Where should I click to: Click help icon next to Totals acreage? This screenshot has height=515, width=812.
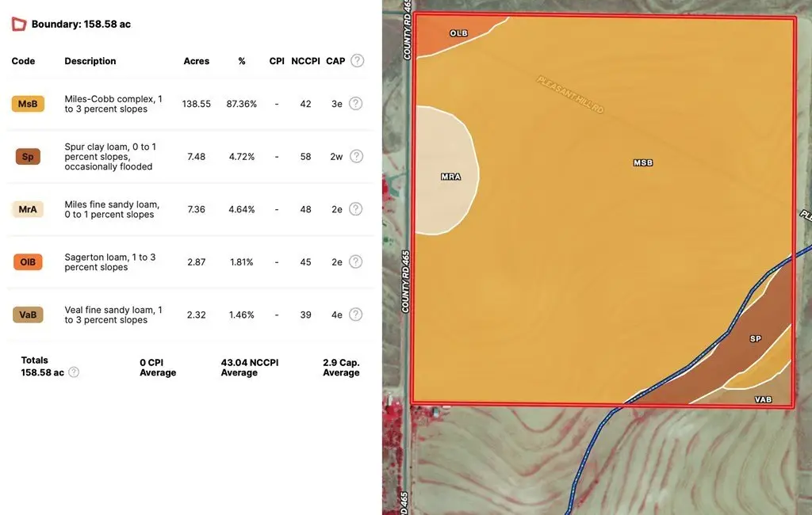[74, 372]
